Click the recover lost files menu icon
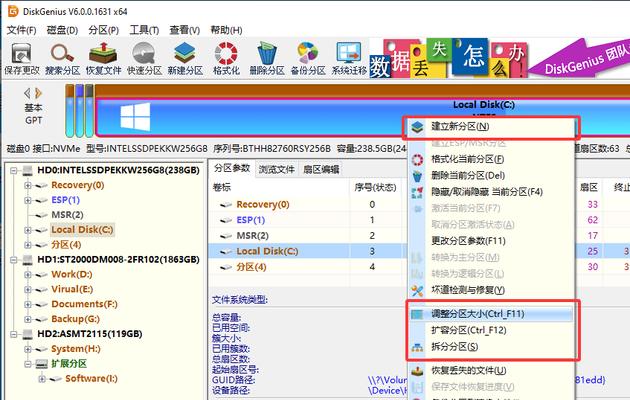 (417, 371)
